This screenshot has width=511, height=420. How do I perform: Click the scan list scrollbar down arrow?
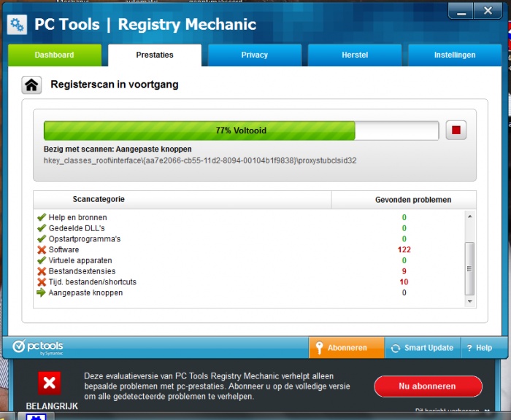point(469,301)
